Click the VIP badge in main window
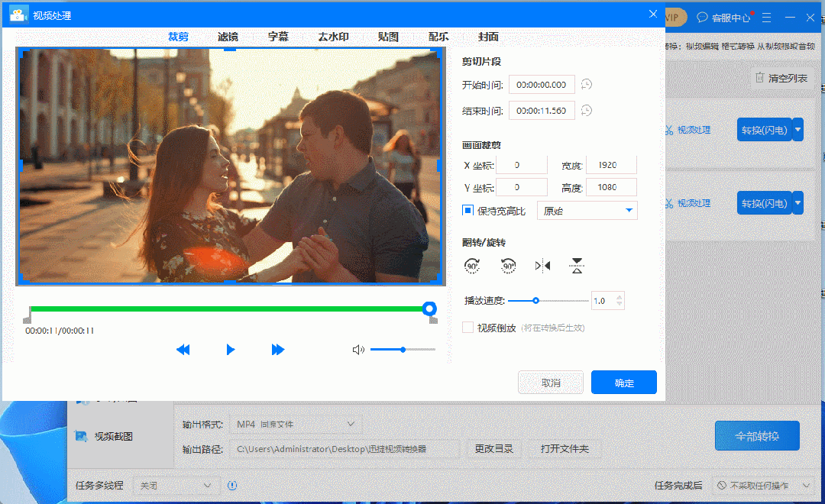 [x=675, y=18]
